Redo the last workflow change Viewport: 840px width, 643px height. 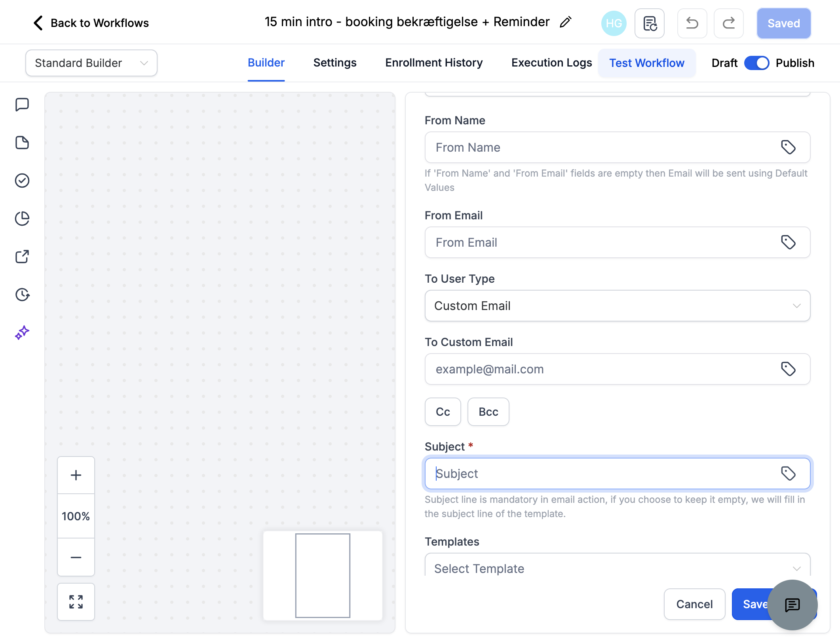tap(728, 23)
